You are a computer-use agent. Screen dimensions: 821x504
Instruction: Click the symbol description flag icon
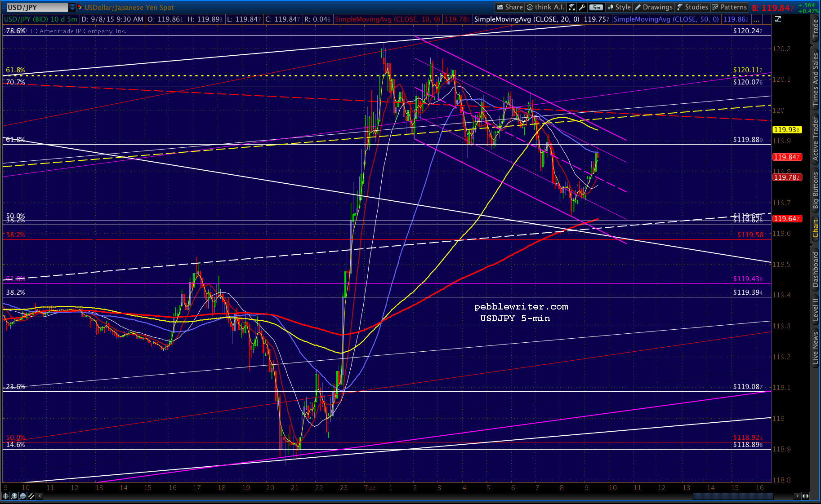(80, 7)
